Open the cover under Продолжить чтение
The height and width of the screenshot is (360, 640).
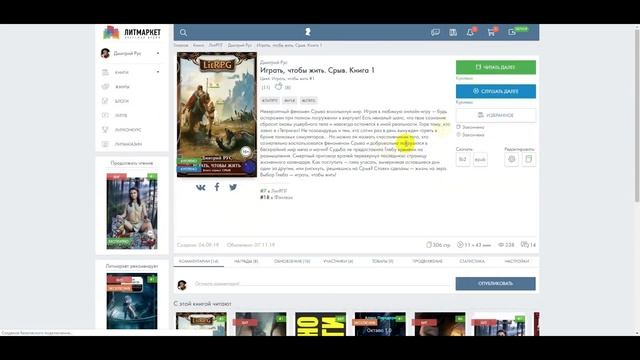click(x=132, y=211)
